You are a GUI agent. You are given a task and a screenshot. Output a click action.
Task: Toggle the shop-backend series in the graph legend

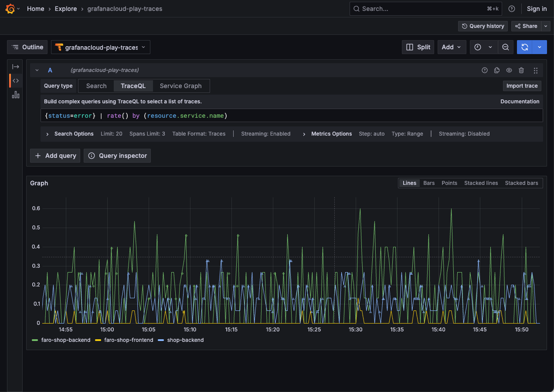[x=180, y=340]
